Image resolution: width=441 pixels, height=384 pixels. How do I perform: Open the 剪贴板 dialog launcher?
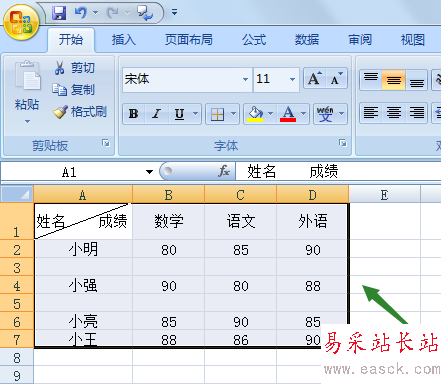tap(106, 143)
